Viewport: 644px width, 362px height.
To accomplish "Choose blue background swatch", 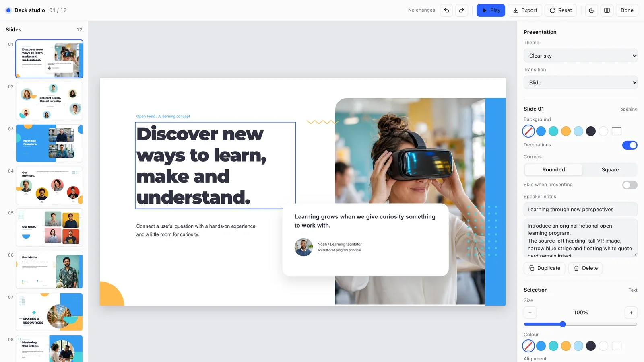I will coord(541,131).
